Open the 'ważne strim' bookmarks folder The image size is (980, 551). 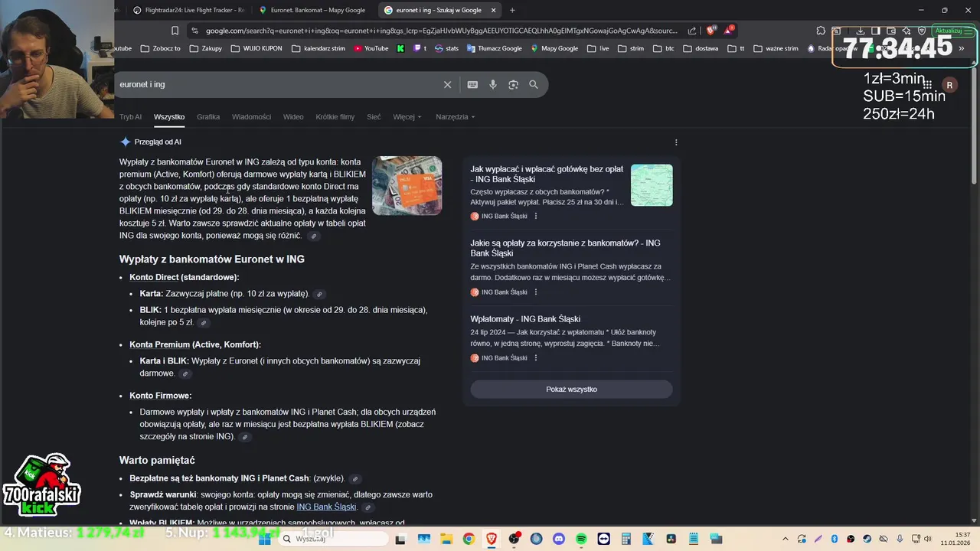coord(776,48)
